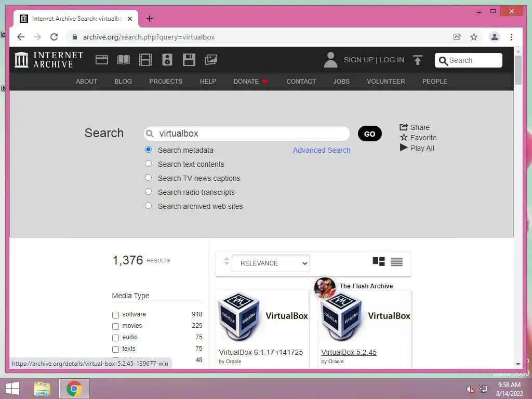Open VirtualBox 5.2.45 result title

pos(349,352)
